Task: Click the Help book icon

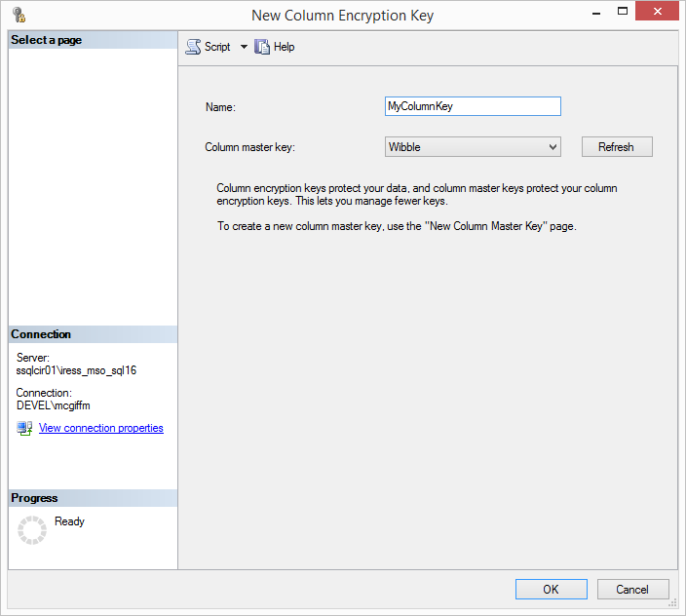Action: point(262,47)
